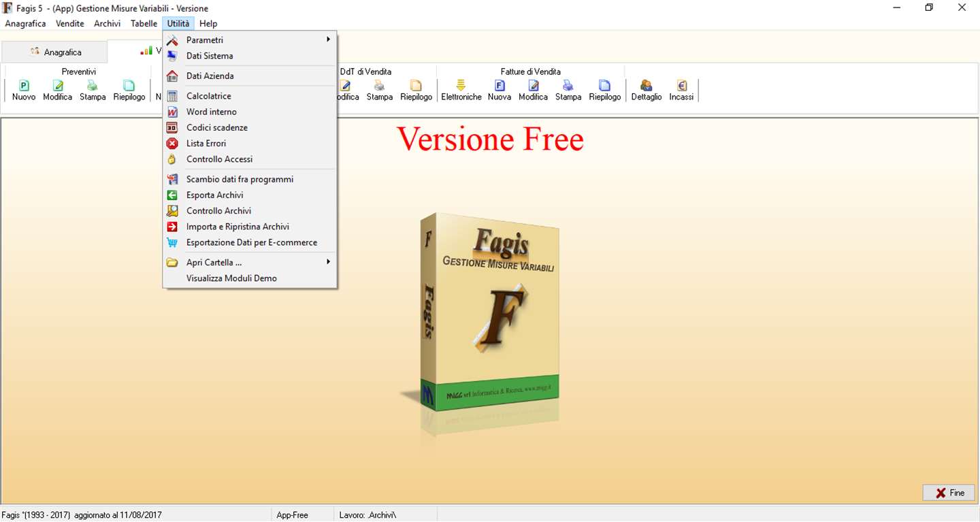This screenshot has height=522, width=980.
Task: Click Nuova under Fatture di Vendita
Action: coord(500,91)
